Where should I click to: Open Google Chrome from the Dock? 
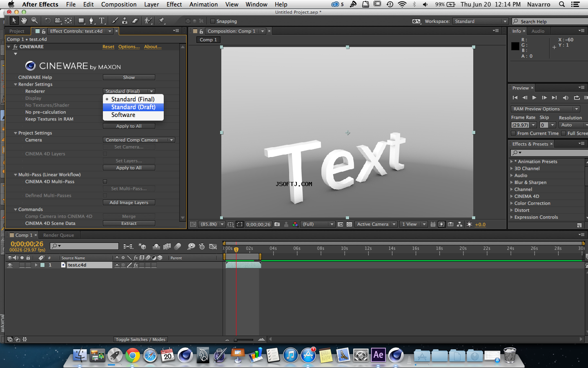[x=132, y=355]
